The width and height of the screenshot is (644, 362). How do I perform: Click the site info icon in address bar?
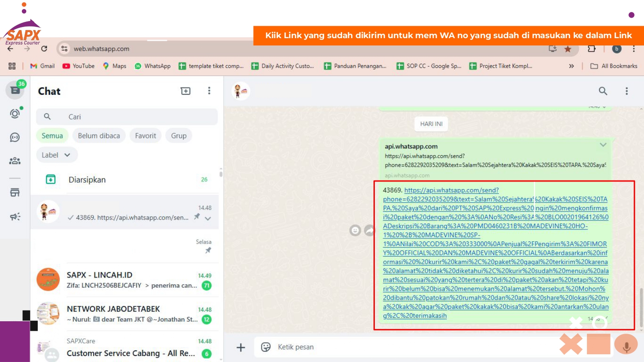64,48
